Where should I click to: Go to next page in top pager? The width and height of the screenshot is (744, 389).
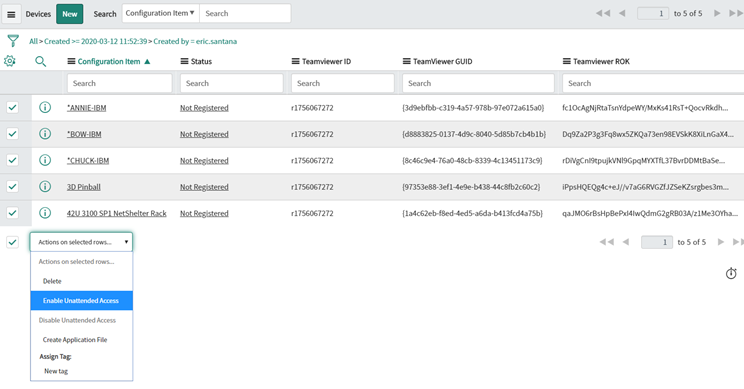717,13
